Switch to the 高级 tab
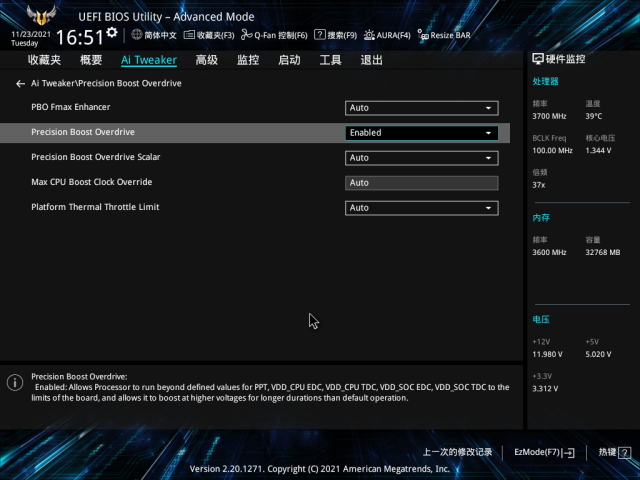Screen dimensions: 640x480 [x=206, y=60]
